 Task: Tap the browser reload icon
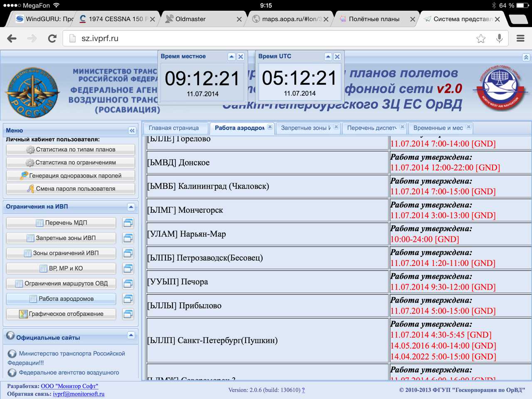coord(52,39)
